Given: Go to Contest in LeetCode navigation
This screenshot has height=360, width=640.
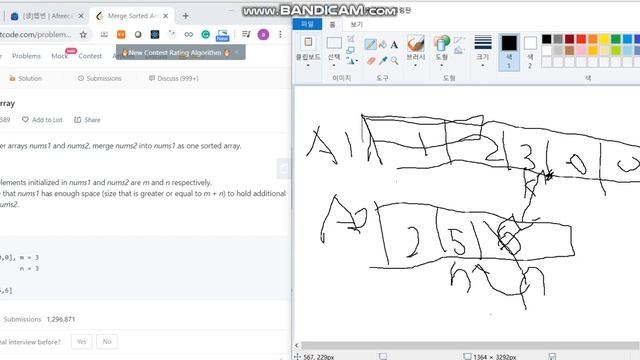Looking at the screenshot, I should tap(90, 56).
